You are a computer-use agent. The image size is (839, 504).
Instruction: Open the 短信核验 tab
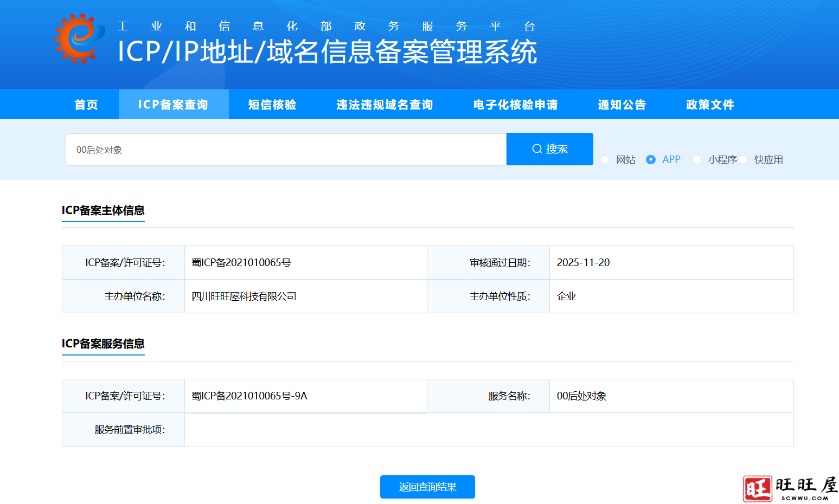272,104
